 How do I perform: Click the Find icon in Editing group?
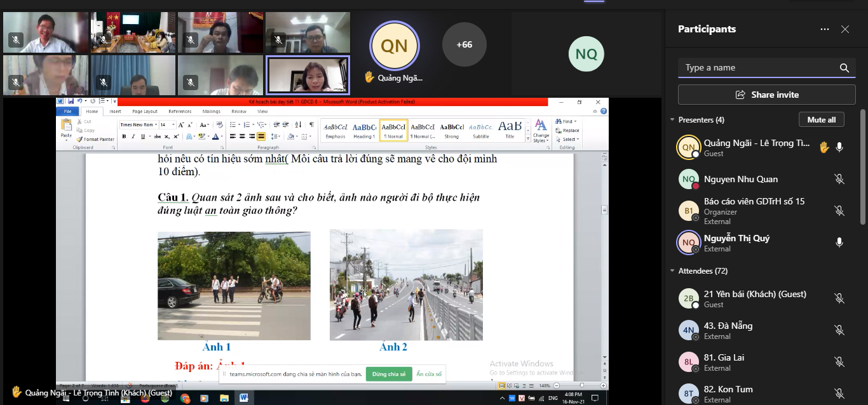(558, 122)
